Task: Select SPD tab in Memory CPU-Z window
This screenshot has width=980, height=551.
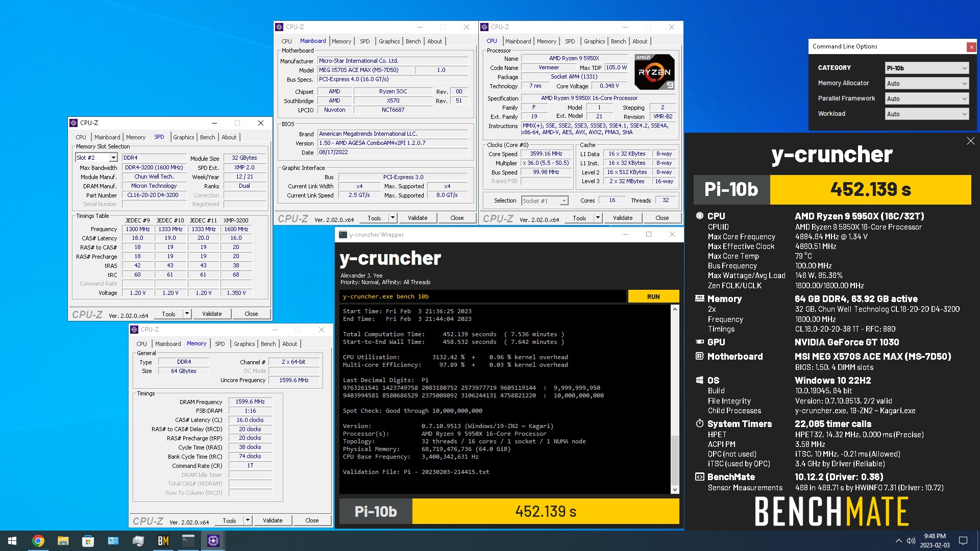Action: click(219, 344)
